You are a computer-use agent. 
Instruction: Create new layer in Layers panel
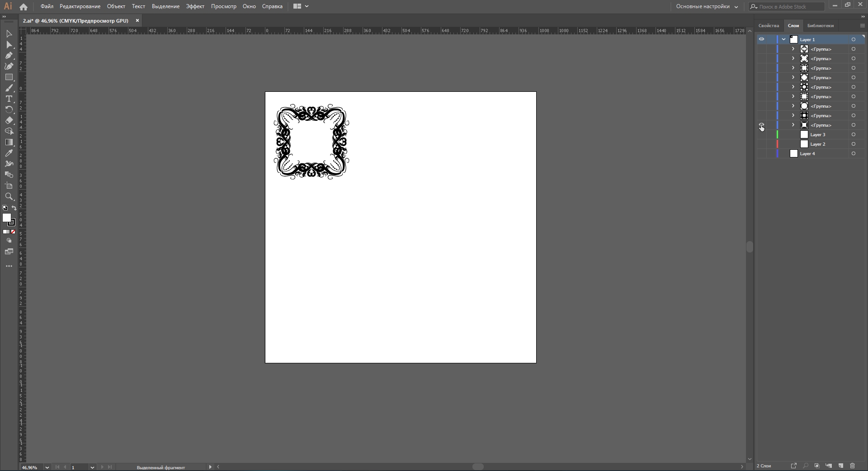point(840,466)
